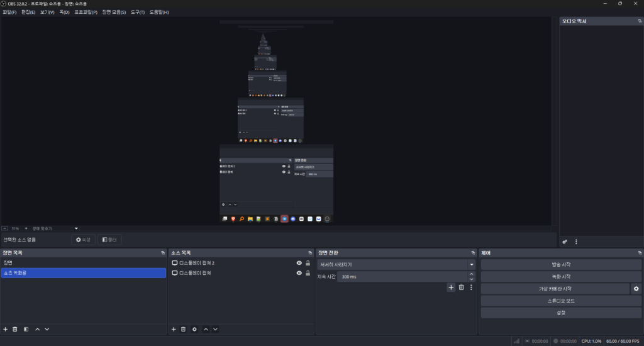Click the 스튜디오 모드 button
644x346 pixels.
pos(561,301)
